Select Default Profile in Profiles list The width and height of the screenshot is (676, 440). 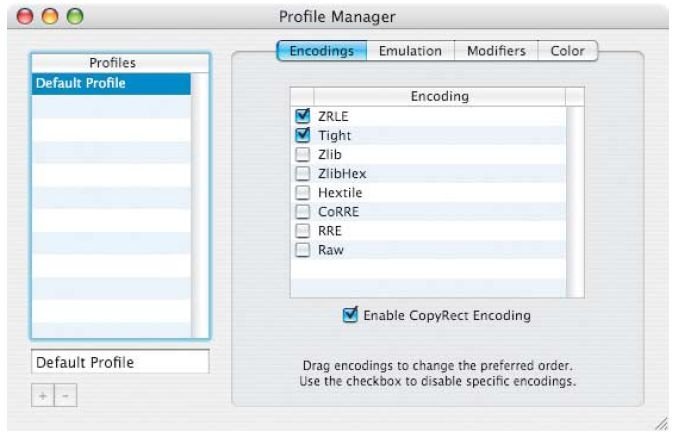click(111, 83)
